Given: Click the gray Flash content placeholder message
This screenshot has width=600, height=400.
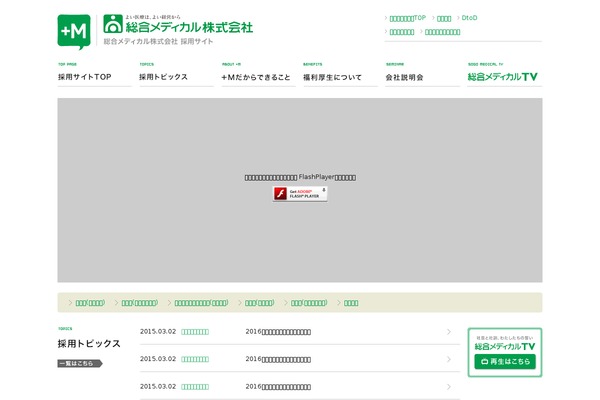Looking at the screenshot, I should [x=300, y=177].
